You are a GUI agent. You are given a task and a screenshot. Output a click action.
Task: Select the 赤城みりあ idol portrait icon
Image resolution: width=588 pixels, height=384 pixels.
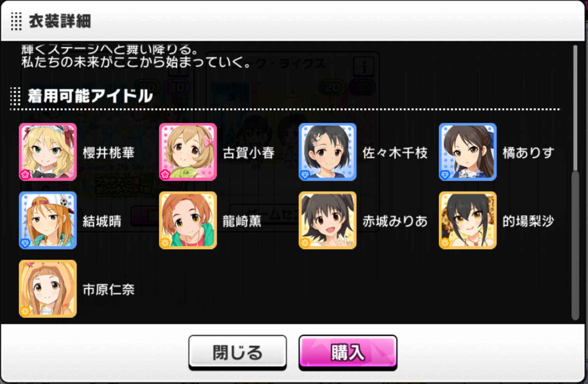tap(327, 220)
